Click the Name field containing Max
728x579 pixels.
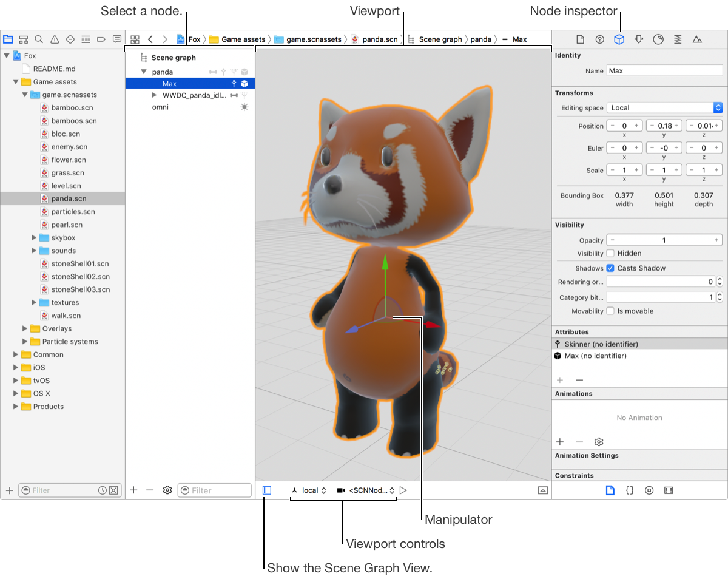click(x=664, y=70)
